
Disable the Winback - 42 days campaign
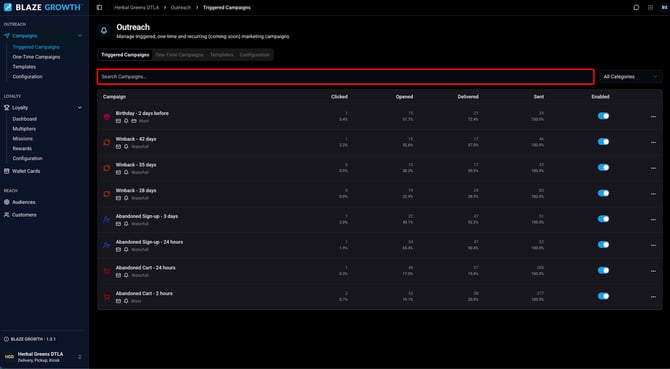tap(603, 142)
